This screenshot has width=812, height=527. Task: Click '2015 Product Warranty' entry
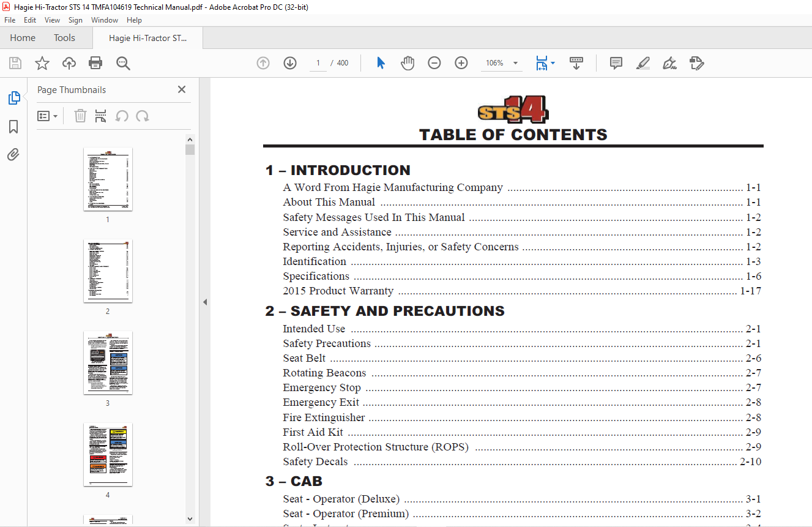click(338, 291)
